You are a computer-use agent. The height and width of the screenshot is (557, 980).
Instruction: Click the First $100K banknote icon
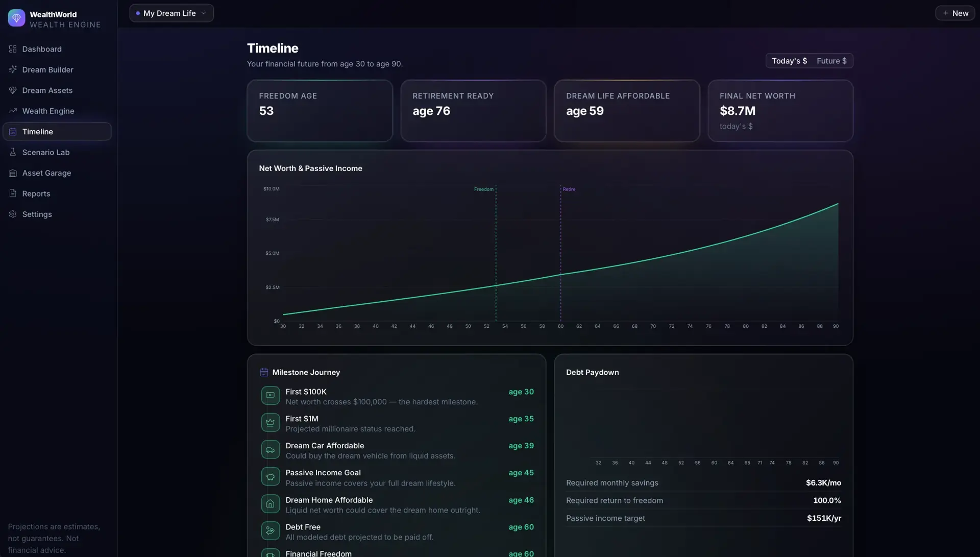tap(271, 395)
